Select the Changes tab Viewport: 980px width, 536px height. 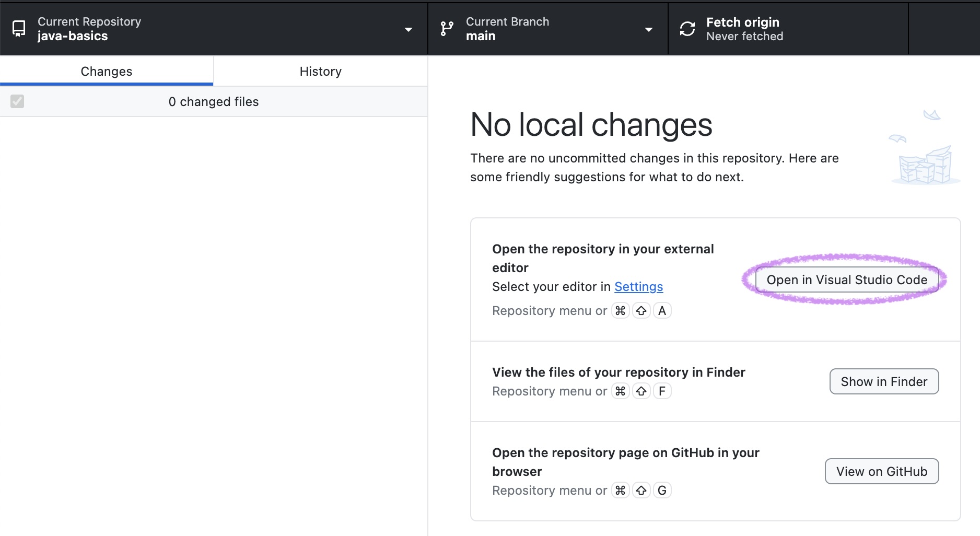point(106,71)
